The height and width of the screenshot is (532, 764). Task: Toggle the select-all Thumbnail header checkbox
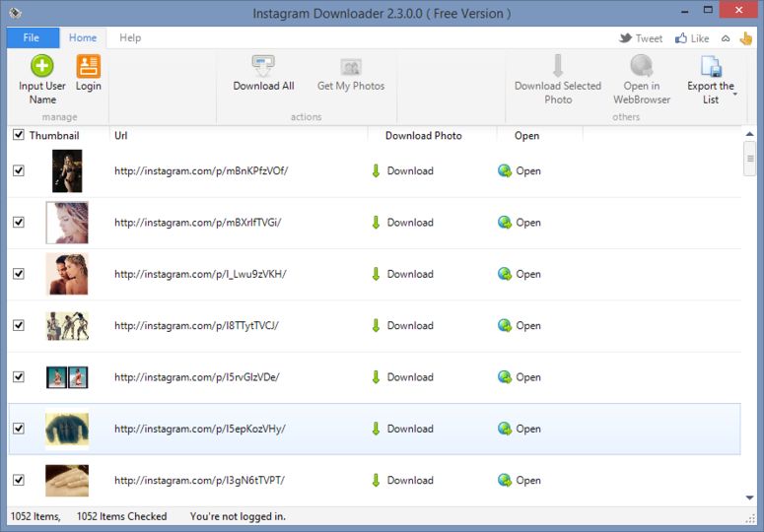tap(19, 135)
